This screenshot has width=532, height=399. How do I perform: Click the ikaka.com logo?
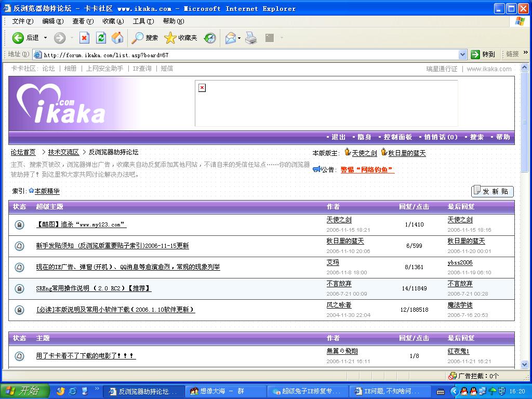pyautogui.click(x=61, y=103)
